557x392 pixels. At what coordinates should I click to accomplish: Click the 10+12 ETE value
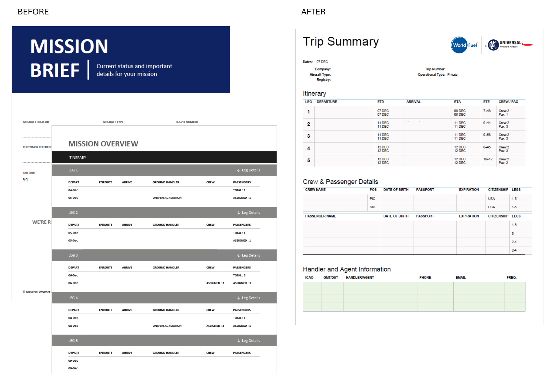[x=488, y=159]
